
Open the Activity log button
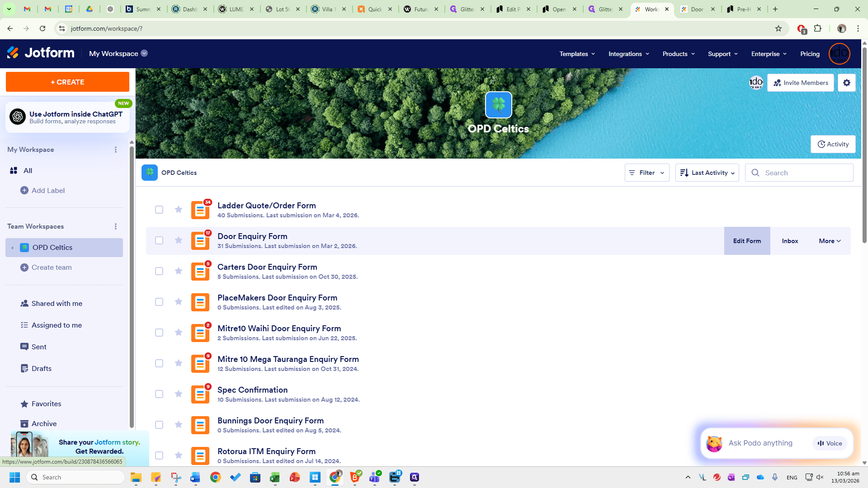(x=833, y=144)
